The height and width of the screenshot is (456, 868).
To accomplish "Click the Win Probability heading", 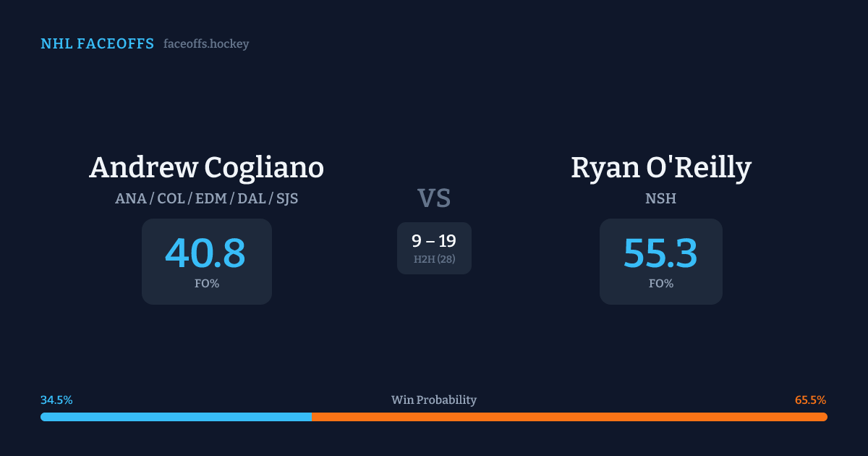I will [x=434, y=400].
